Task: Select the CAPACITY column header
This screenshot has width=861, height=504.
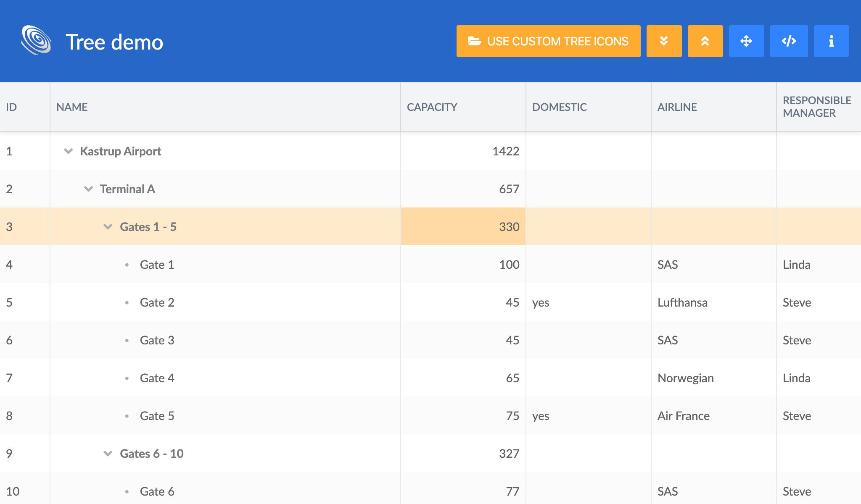Action: pos(431,107)
